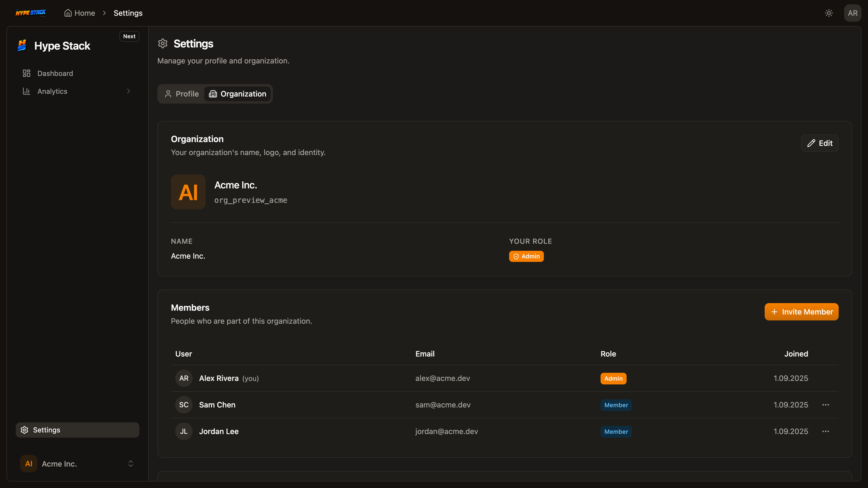Click the jordan@acme.dev email
Image resolution: width=868 pixels, height=488 pixels.
tap(446, 431)
